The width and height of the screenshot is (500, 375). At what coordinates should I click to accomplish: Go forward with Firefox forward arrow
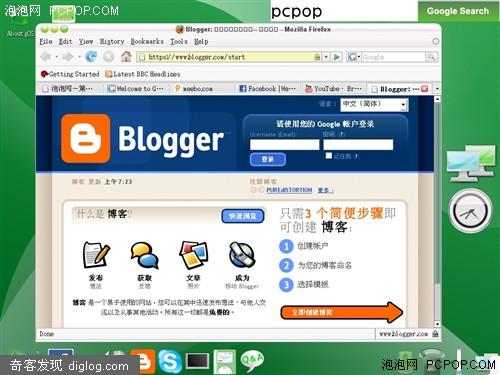[x=68, y=57]
